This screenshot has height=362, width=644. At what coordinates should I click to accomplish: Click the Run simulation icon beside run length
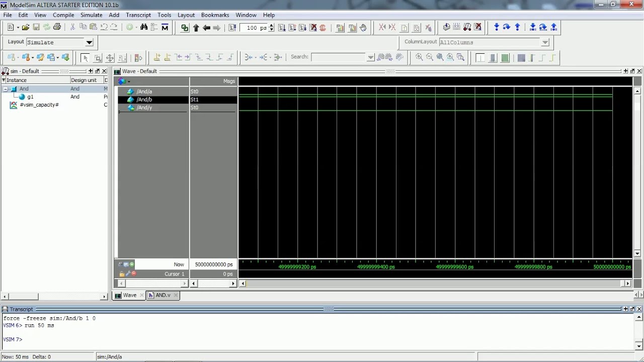coord(282,28)
